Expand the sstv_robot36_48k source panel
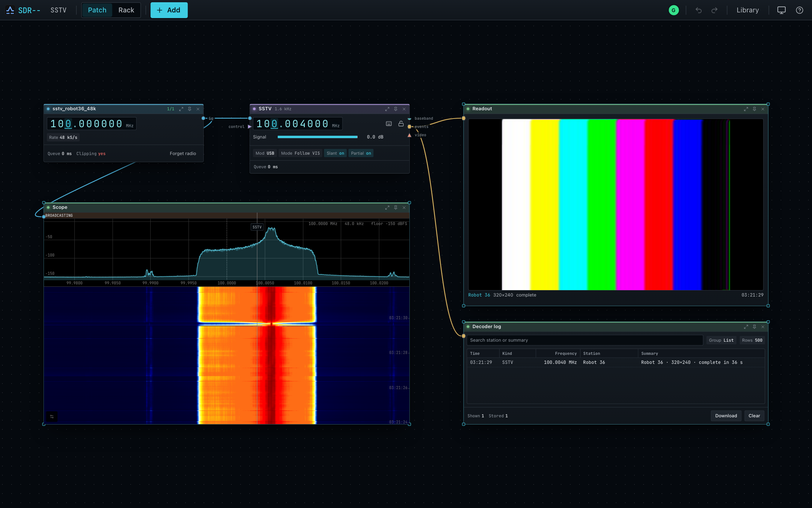812x508 pixels. tap(181, 109)
